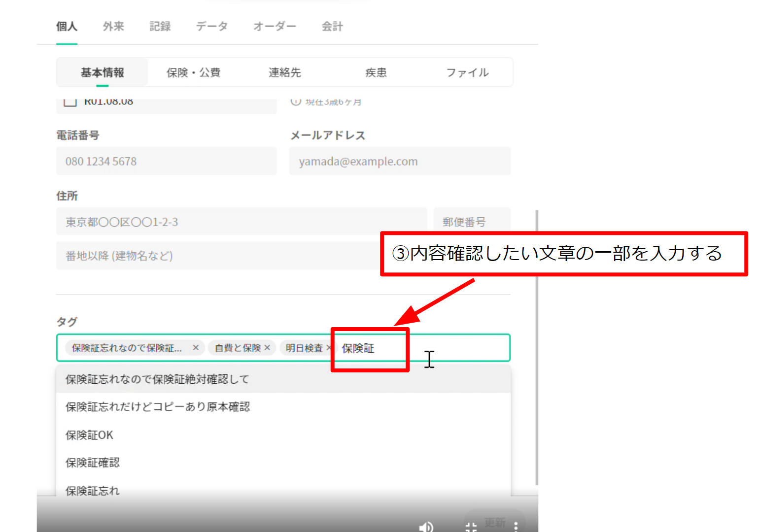Click the 番地以降 building name field
This screenshot has width=760, height=532.
pyautogui.click(x=218, y=255)
